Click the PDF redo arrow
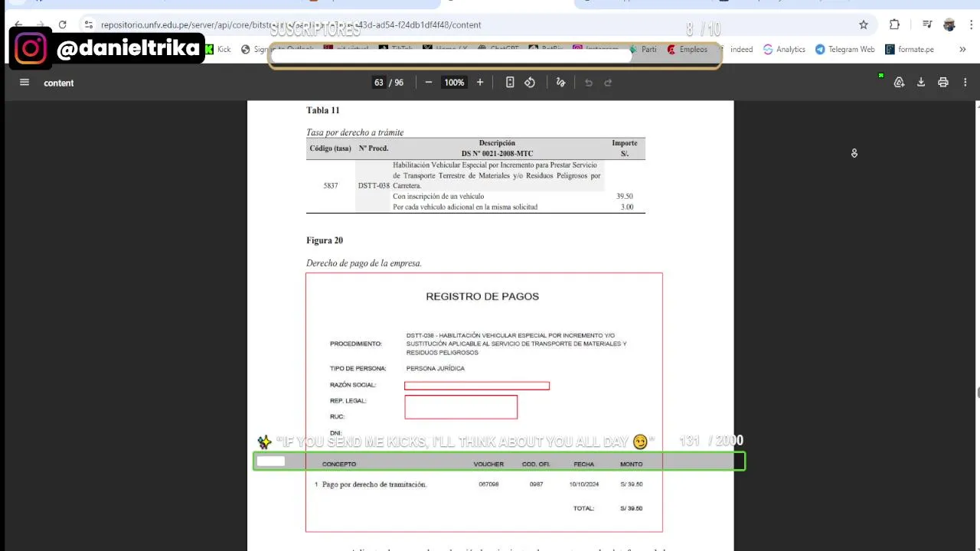 pos(609,83)
